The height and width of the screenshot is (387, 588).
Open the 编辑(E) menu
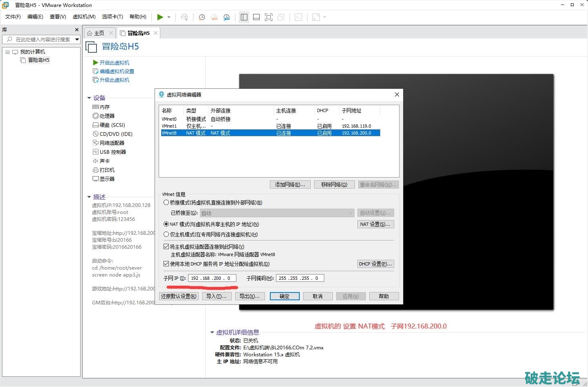(x=35, y=17)
